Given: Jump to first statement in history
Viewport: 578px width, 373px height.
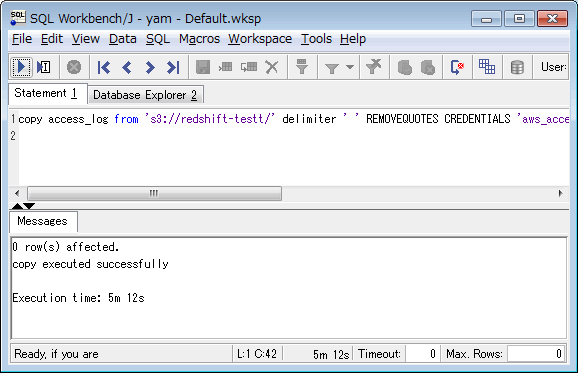Looking at the screenshot, I should point(104,67).
